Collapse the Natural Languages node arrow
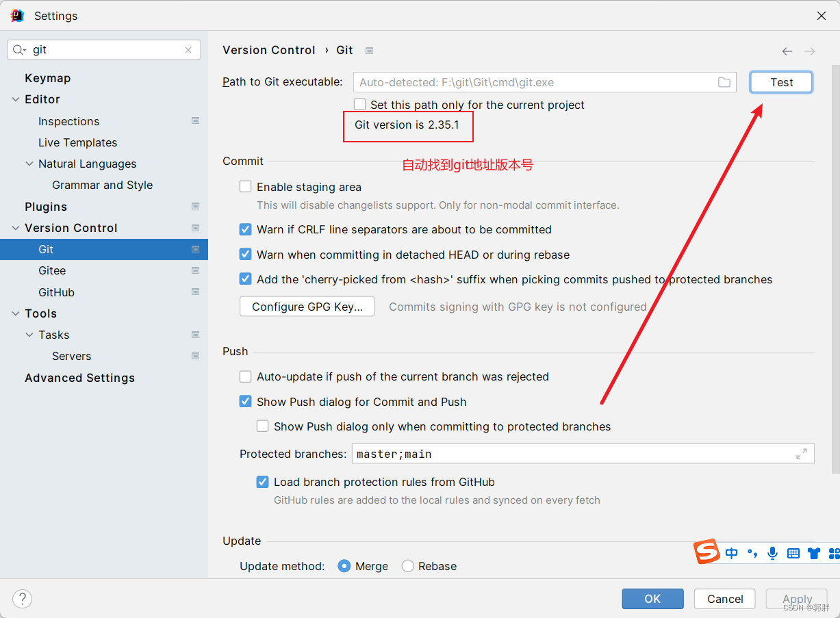The image size is (840, 618). pyautogui.click(x=29, y=164)
